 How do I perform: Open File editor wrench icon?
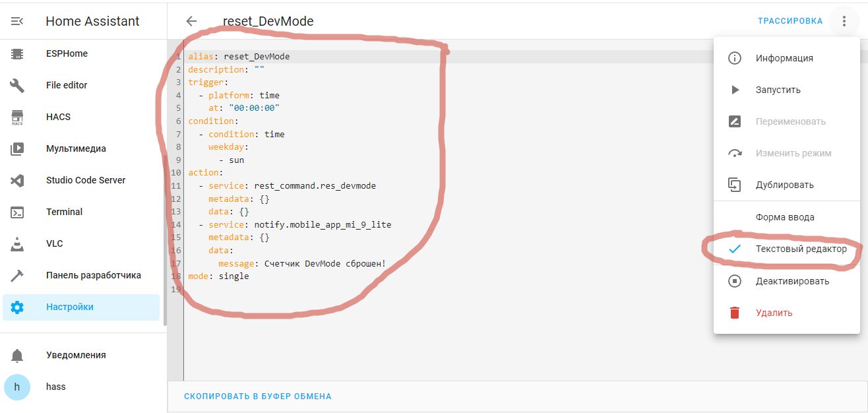17,85
